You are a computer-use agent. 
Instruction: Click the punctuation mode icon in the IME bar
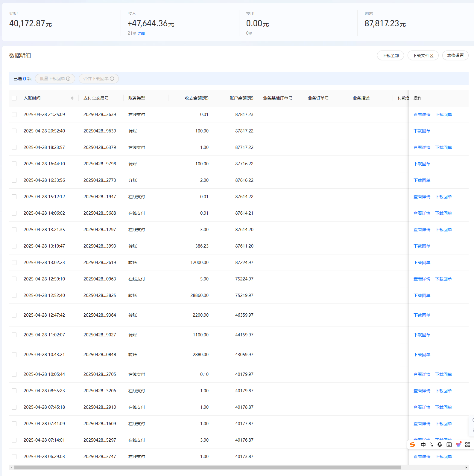click(431, 445)
